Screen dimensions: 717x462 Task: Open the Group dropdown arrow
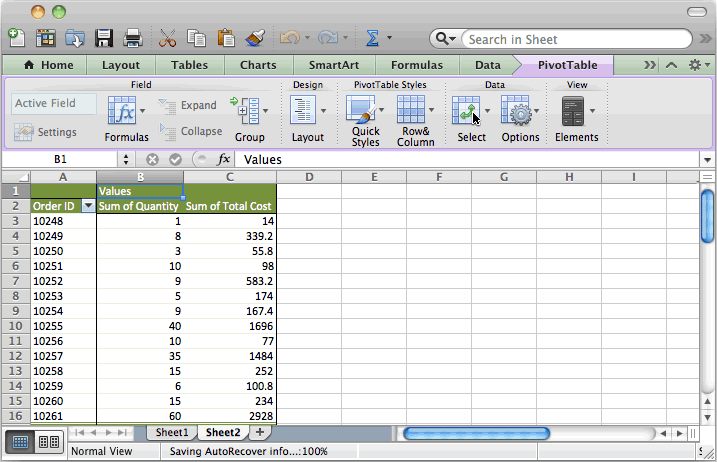pos(266,111)
